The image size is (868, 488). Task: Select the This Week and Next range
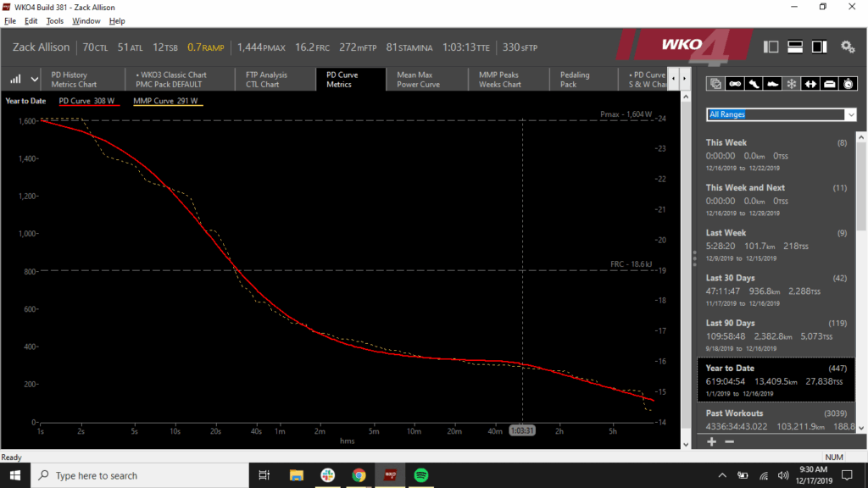[x=776, y=200]
